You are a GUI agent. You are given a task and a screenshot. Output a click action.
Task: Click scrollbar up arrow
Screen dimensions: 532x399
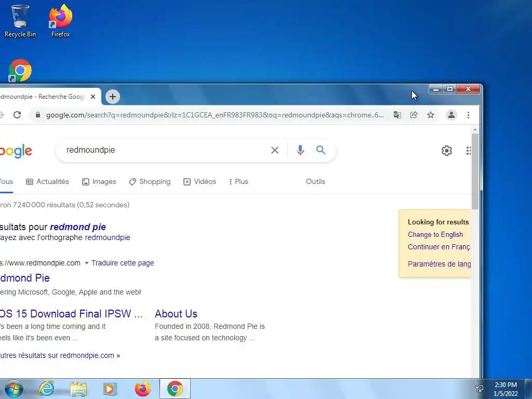click(x=475, y=129)
